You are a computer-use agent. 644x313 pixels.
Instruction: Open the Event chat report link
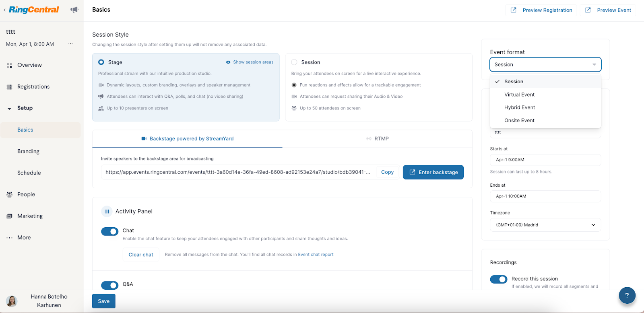coord(316,254)
